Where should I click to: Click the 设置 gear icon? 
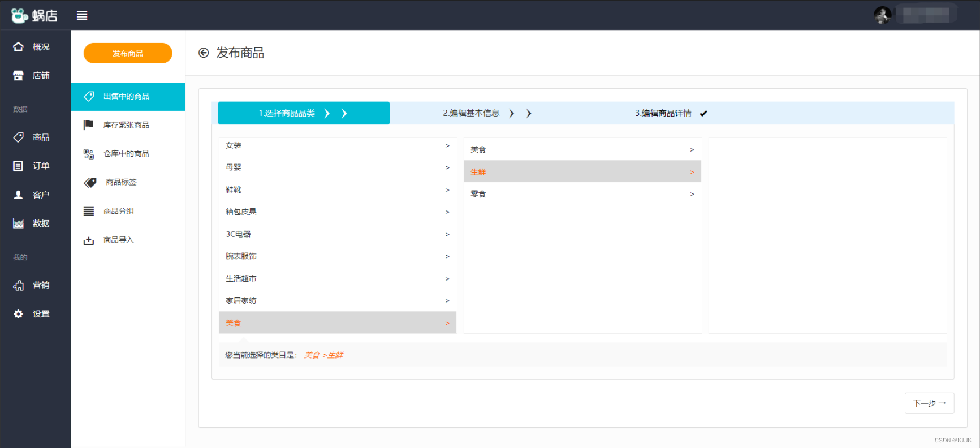point(19,314)
